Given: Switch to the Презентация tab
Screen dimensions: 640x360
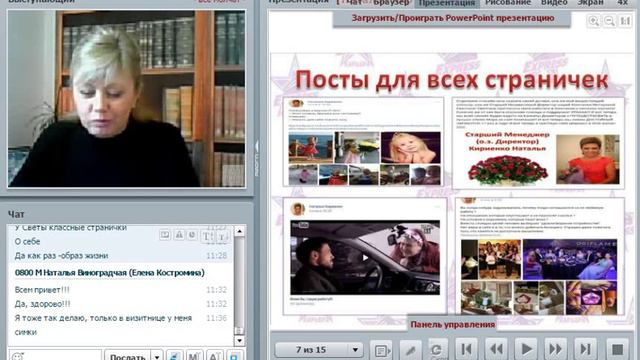Looking at the screenshot, I should coord(447,3).
